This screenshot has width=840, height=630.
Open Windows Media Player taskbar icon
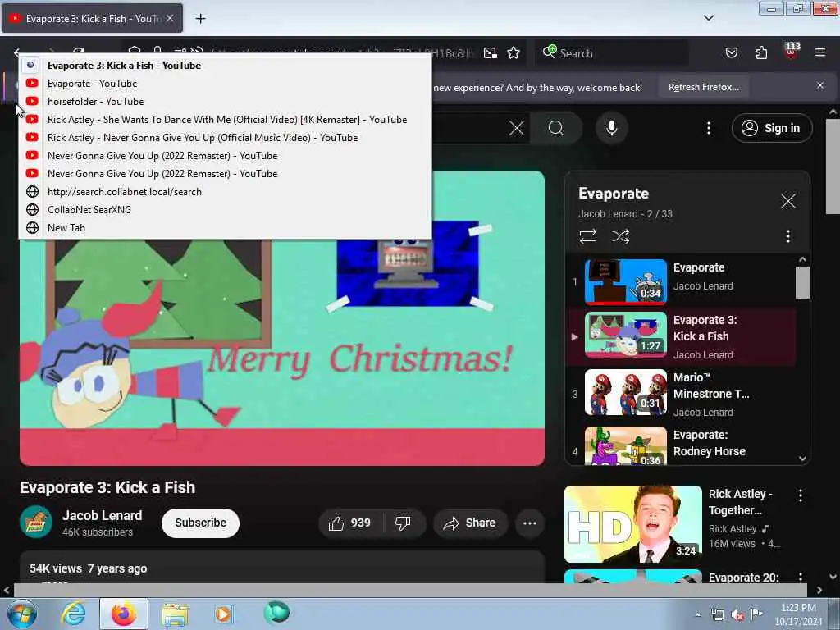pos(223,614)
